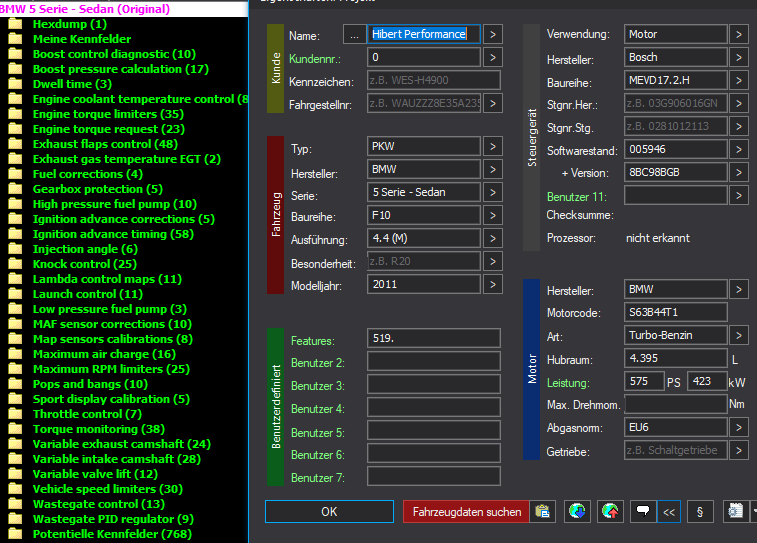757x543 pixels.
Task: Click the globe download icon with blue arrow
Action: click(577, 511)
